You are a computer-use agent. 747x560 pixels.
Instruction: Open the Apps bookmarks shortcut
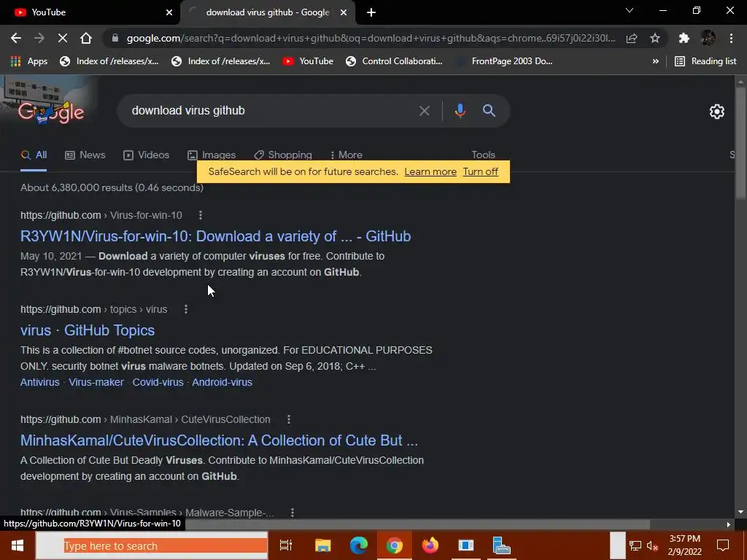29,61
